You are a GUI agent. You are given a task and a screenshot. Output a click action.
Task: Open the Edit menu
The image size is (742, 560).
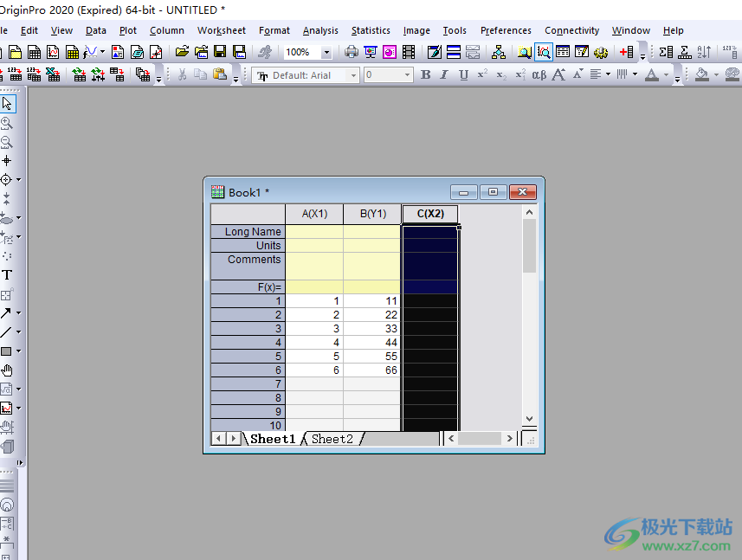point(29,31)
